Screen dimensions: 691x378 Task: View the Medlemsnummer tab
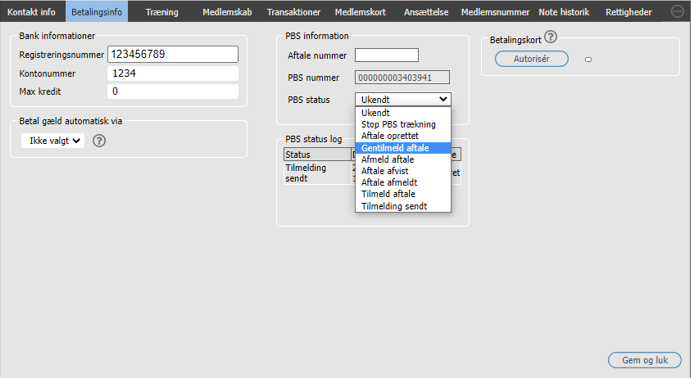point(495,12)
